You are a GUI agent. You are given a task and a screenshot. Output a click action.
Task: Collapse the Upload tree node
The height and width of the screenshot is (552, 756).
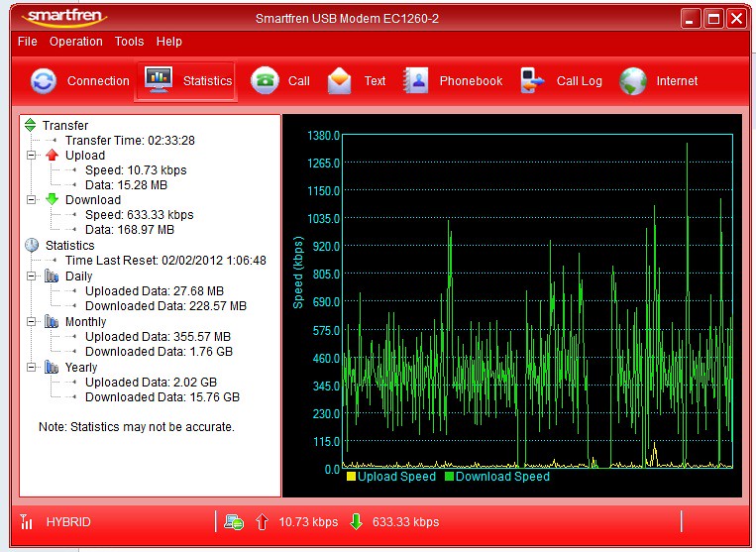tap(32, 156)
